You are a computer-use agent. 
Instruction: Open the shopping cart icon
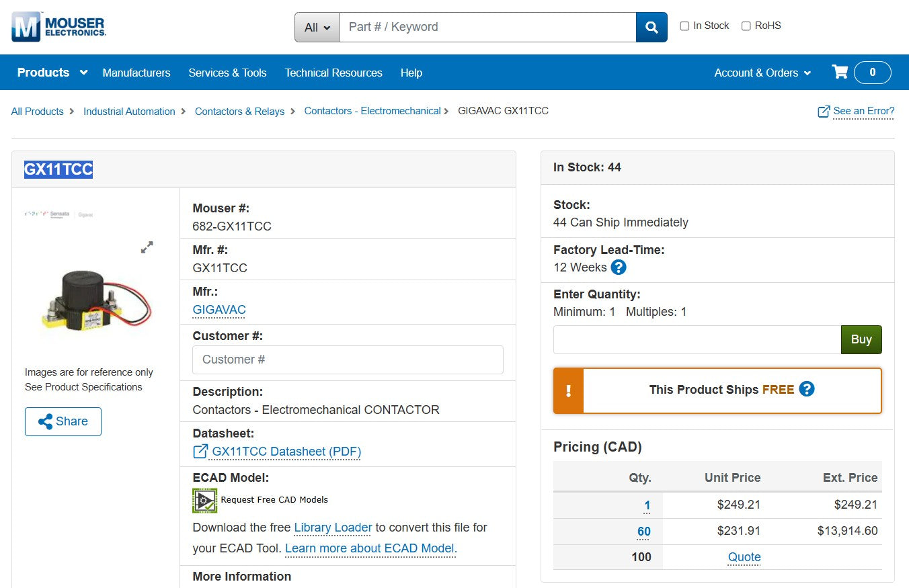coord(840,72)
